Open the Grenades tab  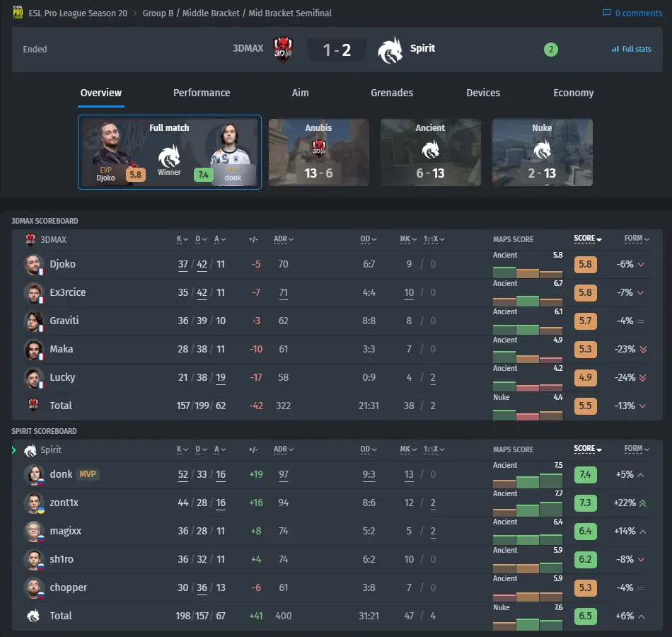point(392,93)
